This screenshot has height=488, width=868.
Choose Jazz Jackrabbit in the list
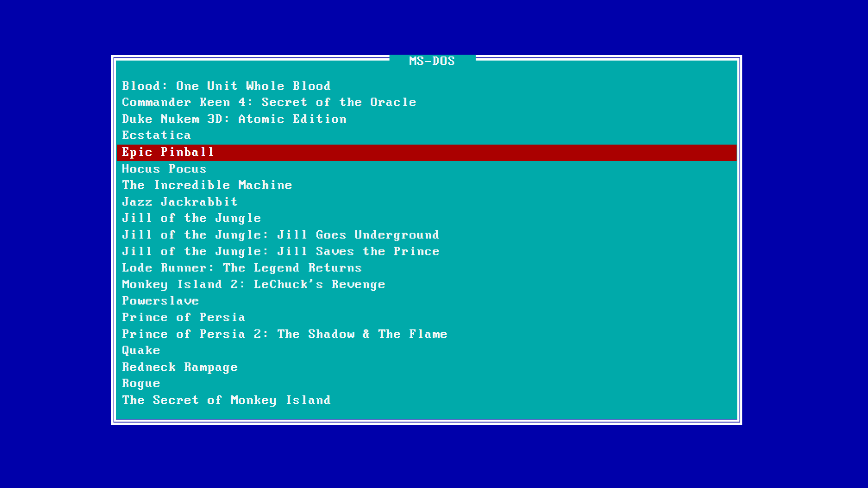click(x=179, y=202)
